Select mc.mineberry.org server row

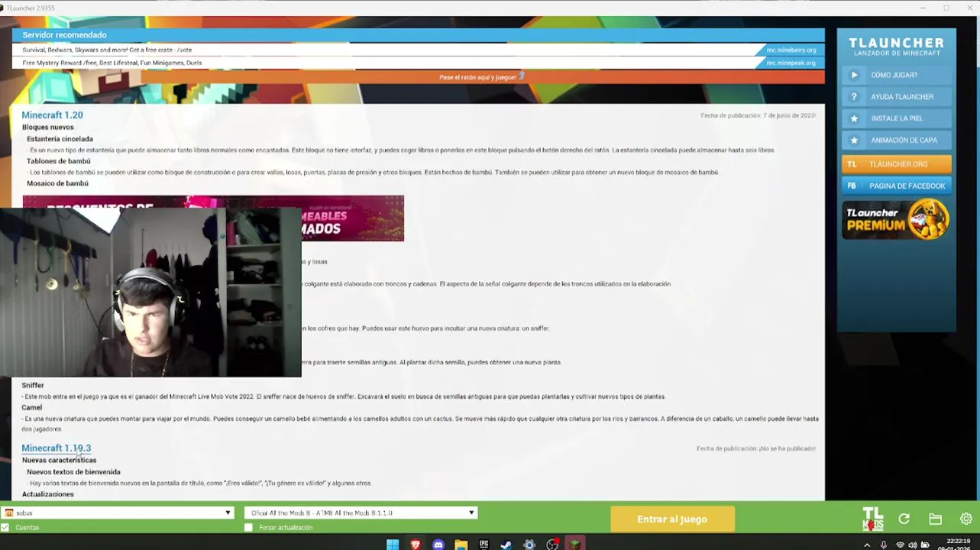(x=418, y=50)
